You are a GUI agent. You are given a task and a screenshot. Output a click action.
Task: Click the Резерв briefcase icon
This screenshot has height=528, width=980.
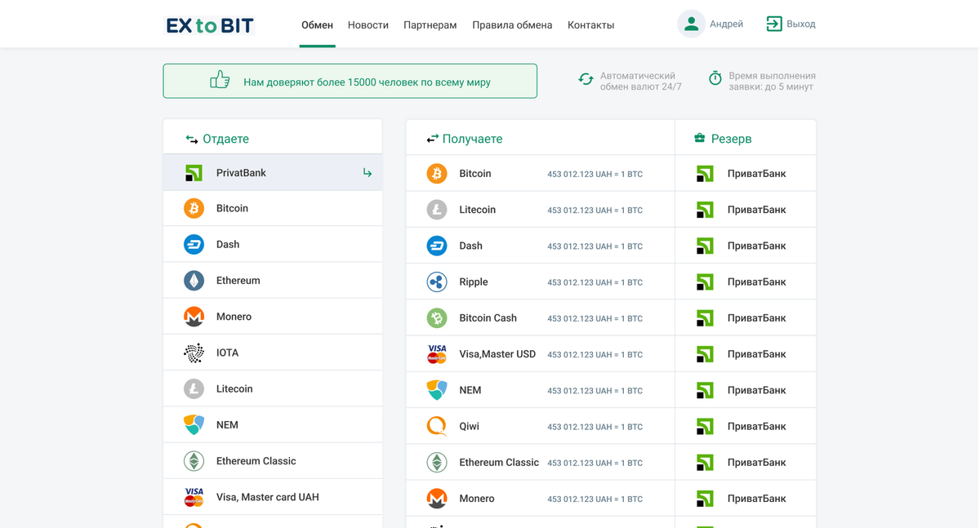point(699,138)
